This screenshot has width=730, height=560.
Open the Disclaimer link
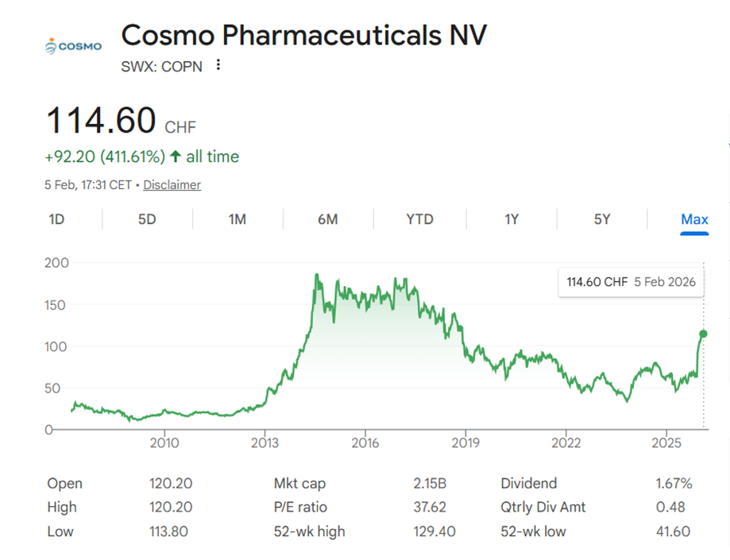click(172, 185)
